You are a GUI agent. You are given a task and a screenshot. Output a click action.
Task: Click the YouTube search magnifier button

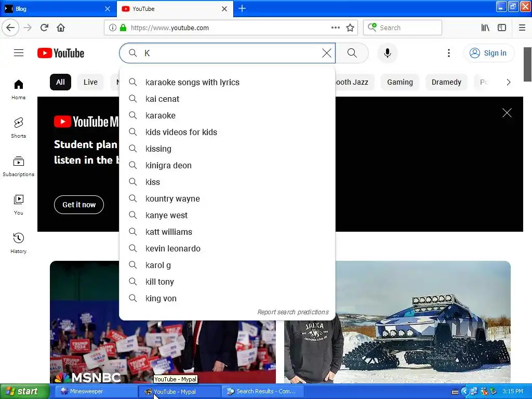352,53
